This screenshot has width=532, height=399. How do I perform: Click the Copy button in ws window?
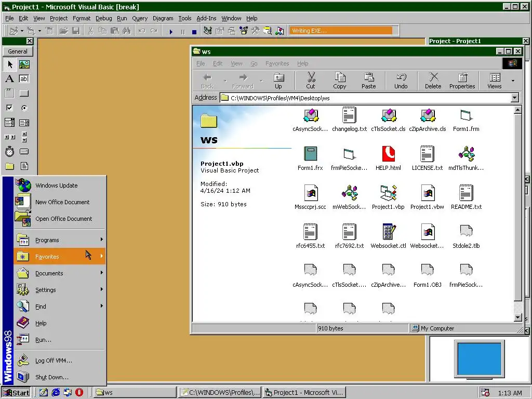pos(340,81)
